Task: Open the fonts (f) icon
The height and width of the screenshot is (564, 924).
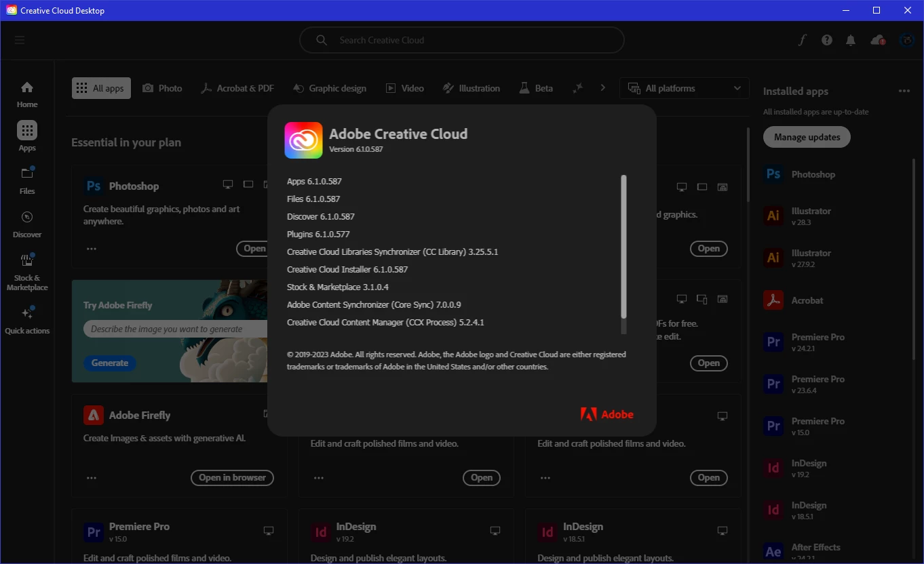Action: click(803, 40)
